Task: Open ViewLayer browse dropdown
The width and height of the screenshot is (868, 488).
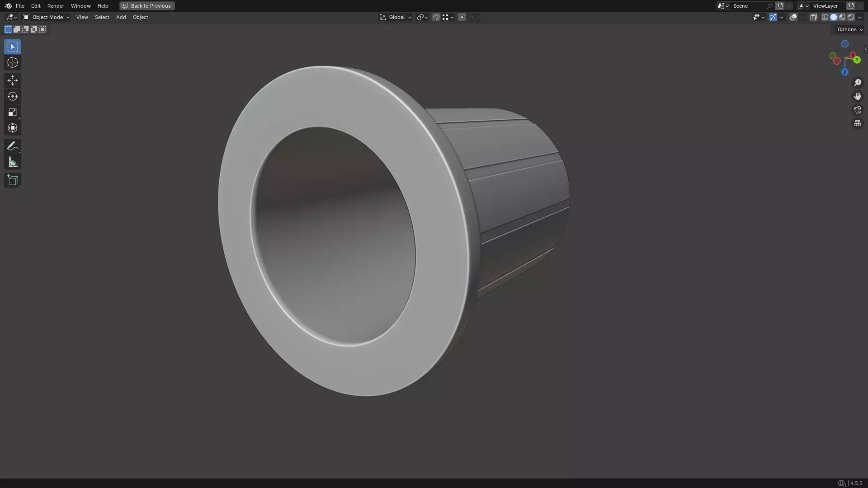Action: click(803, 6)
